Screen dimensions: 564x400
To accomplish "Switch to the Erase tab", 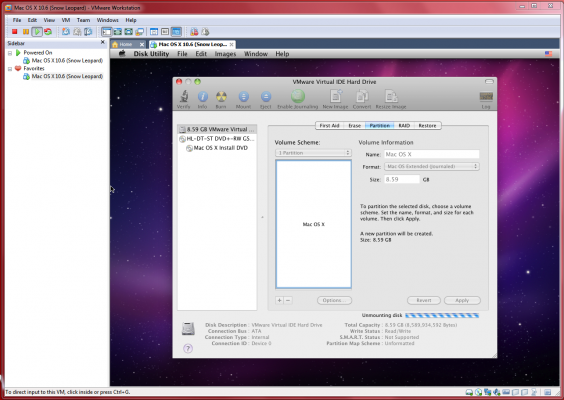I will point(354,126).
